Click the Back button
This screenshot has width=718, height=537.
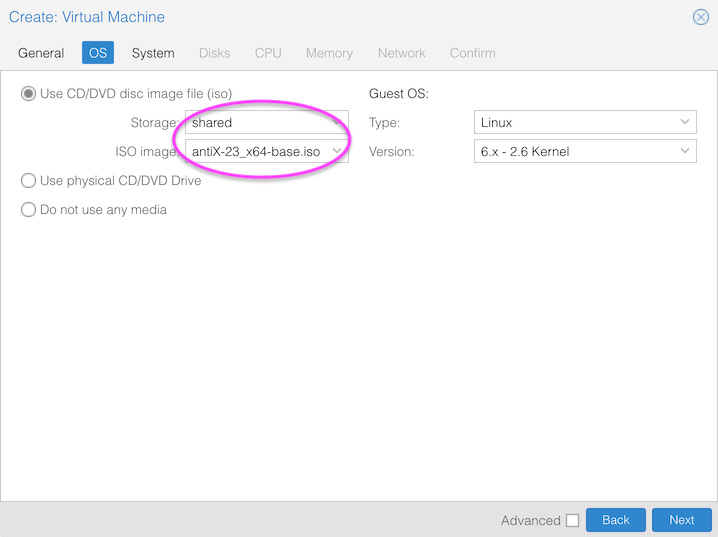click(x=615, y=520)
